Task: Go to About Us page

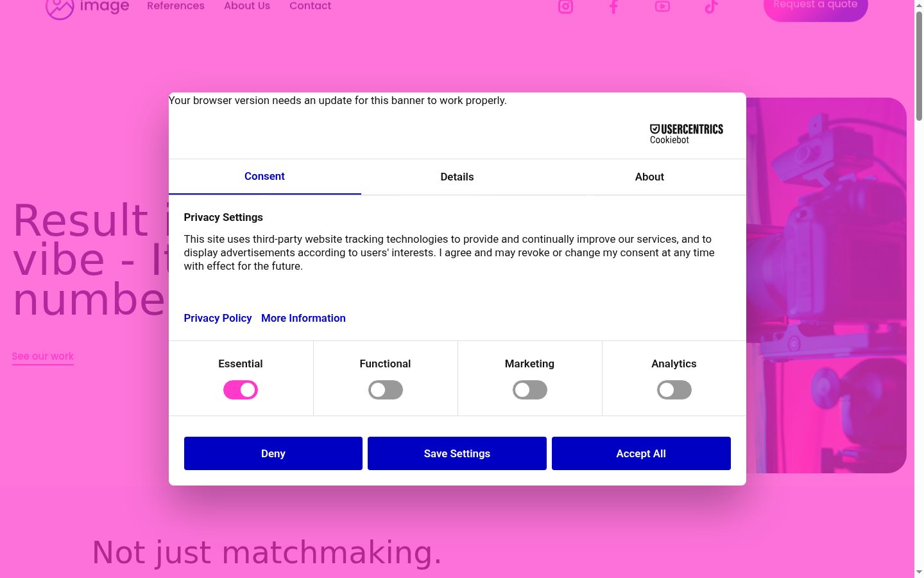Action: tap(247, 6)
